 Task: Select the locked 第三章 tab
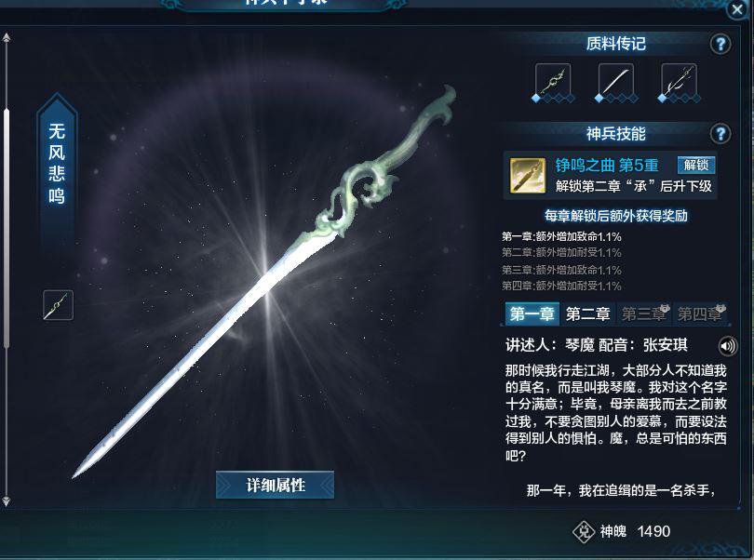[x=644, y=313]
